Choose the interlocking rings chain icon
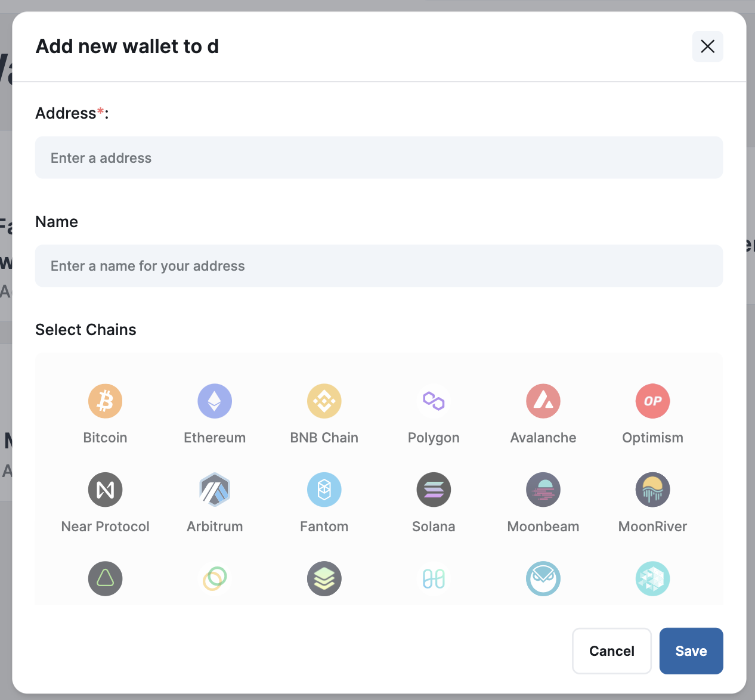755x700 pixels. [x=215, y=578]
